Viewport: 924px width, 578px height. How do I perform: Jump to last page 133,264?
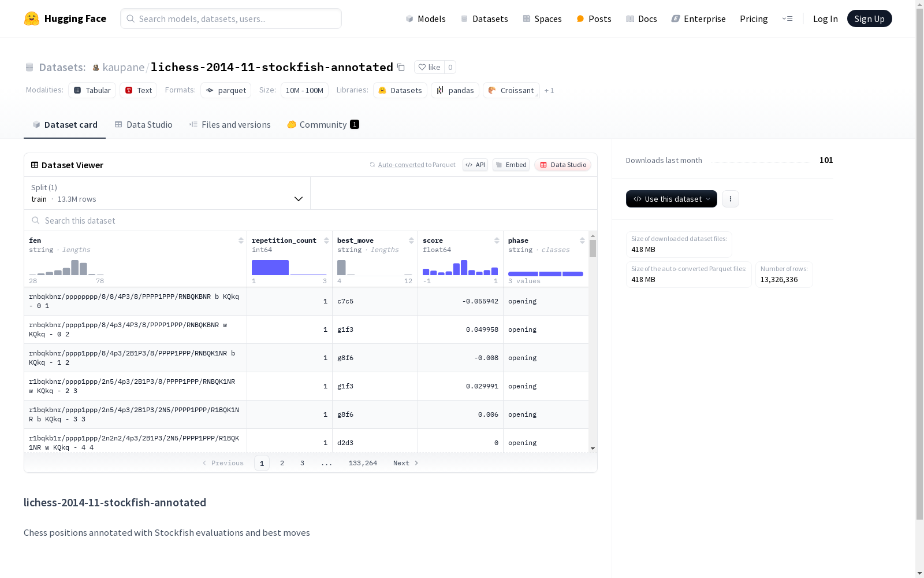coord(363,463)
